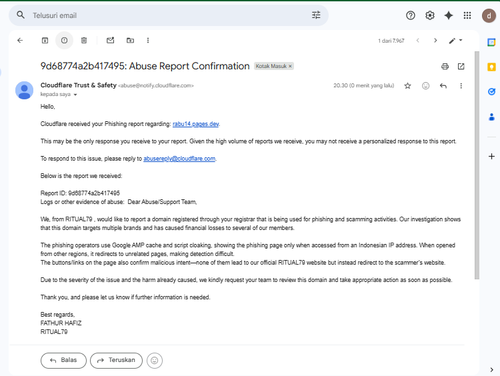Open the rabu14.pages.dev link
Viewport: 500px width, 376px height.
click(x=196, y=124)
